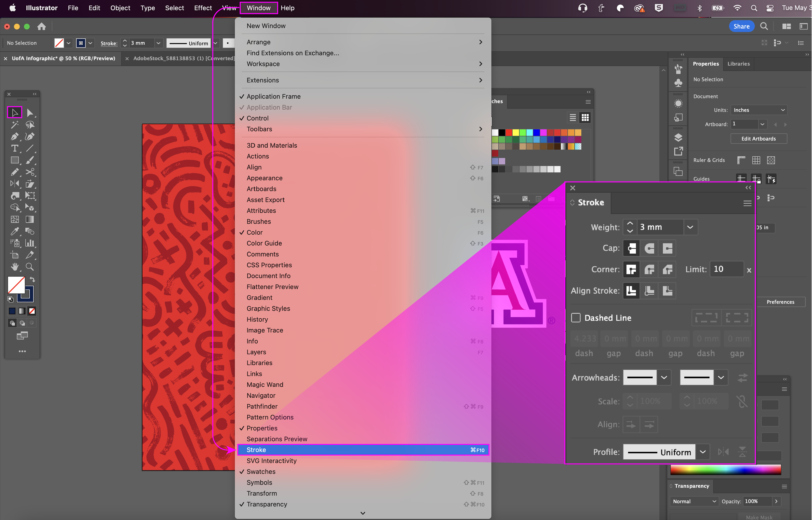This screenshot has width=812, height=520.
Task: Align stroke to outside
Action: click(x=667, y=291)
